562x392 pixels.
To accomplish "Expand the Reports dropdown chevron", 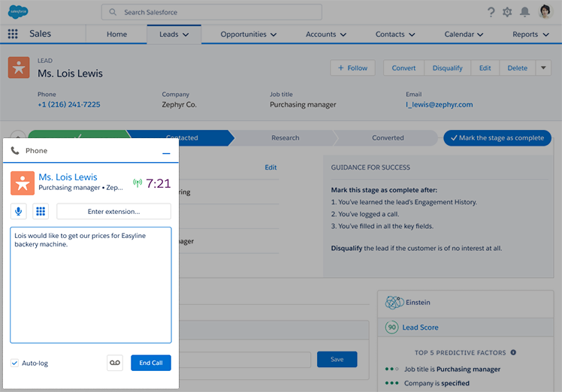I will coord(546,35).
